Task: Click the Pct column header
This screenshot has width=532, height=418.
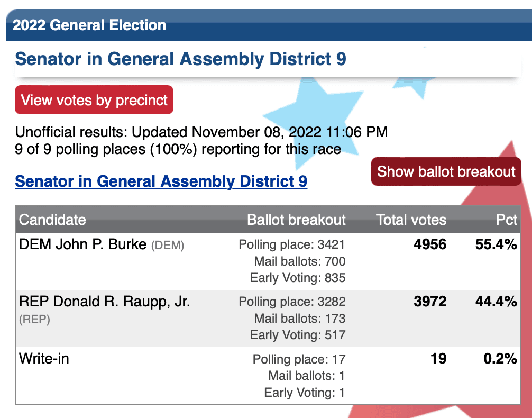Action: point(507,220)
